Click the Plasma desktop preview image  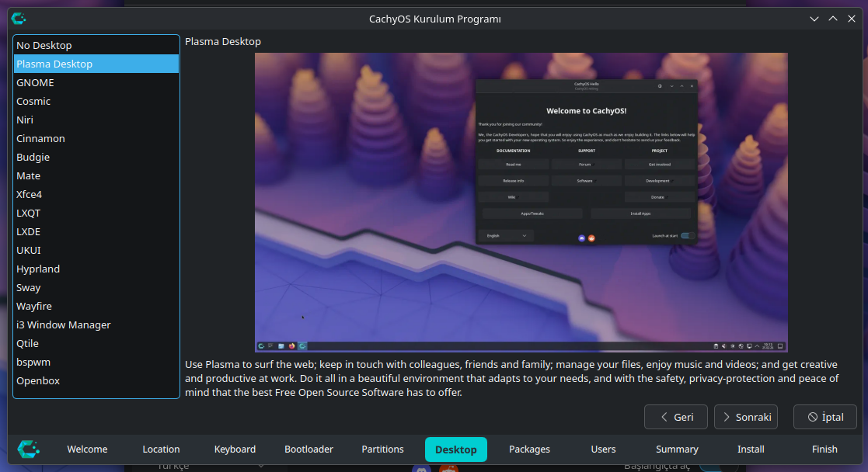521,203
